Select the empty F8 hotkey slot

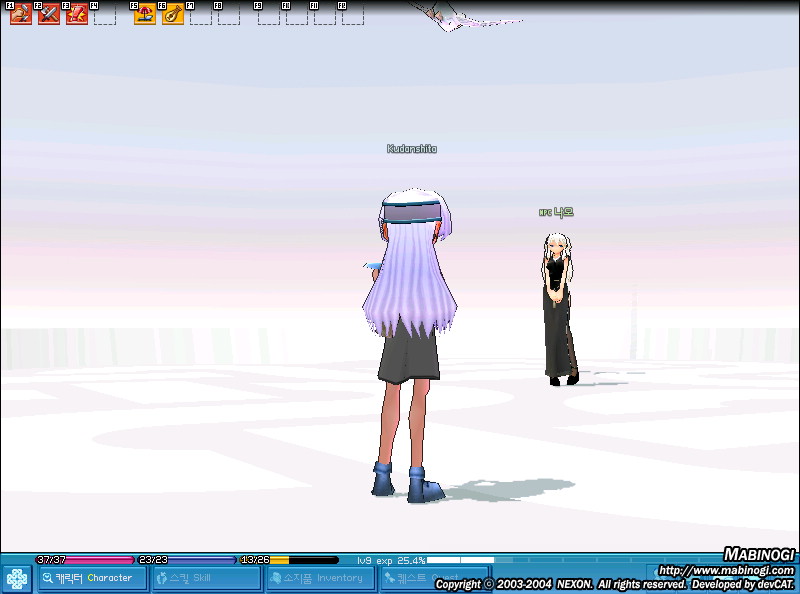(x=229, y=14)
